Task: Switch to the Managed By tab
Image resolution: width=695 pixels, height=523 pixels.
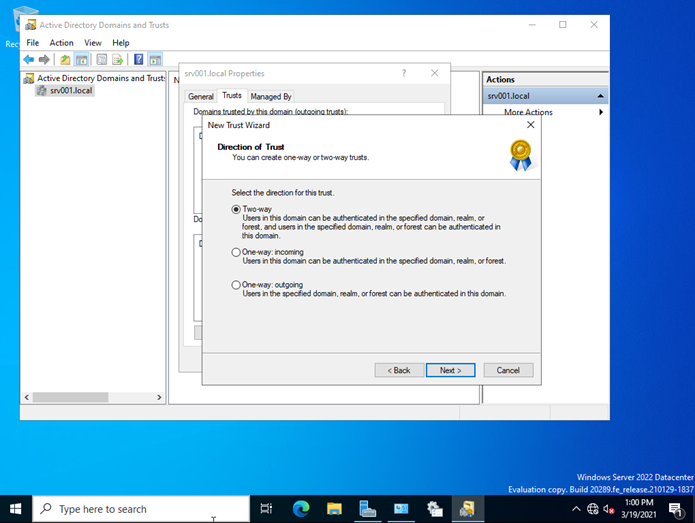Action: pyautogui.click(x=270, y=97)
